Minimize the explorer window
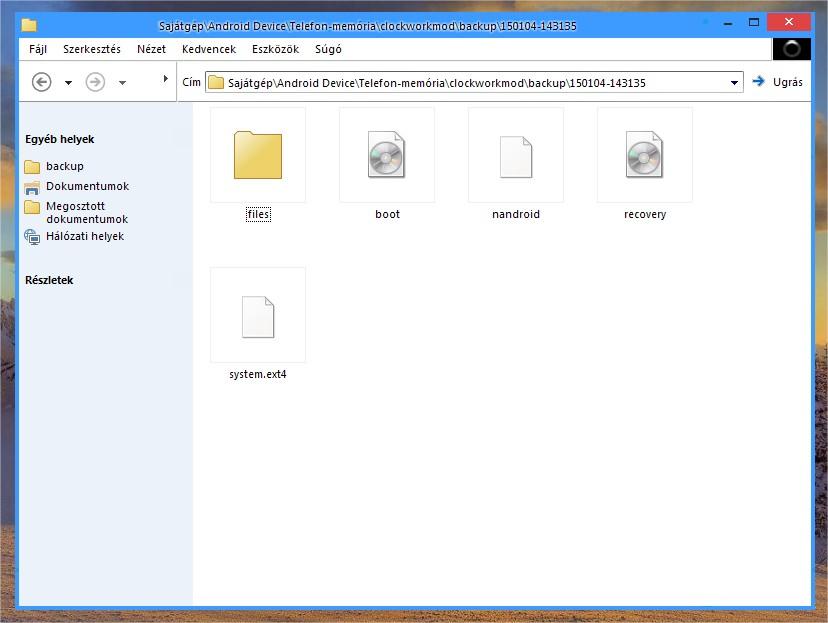828x623 pixels. (728, 23)
